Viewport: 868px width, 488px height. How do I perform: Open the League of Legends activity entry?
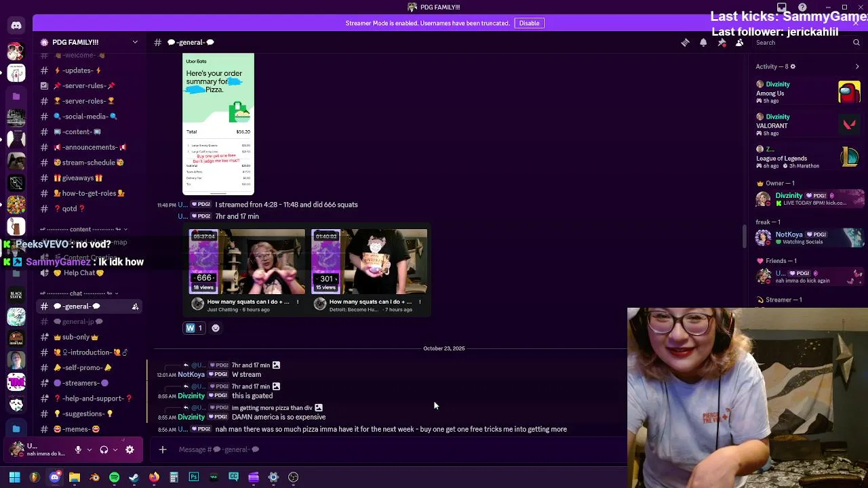(808, 157)
